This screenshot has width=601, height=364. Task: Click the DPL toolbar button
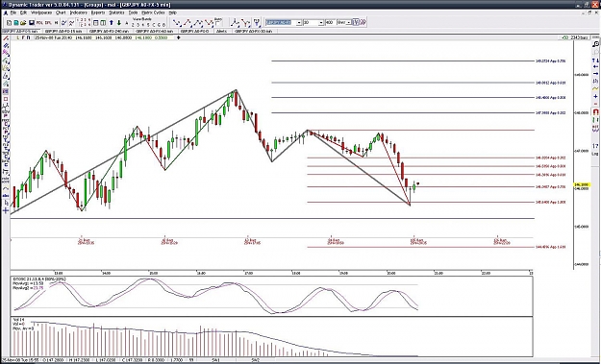[48, 23]
